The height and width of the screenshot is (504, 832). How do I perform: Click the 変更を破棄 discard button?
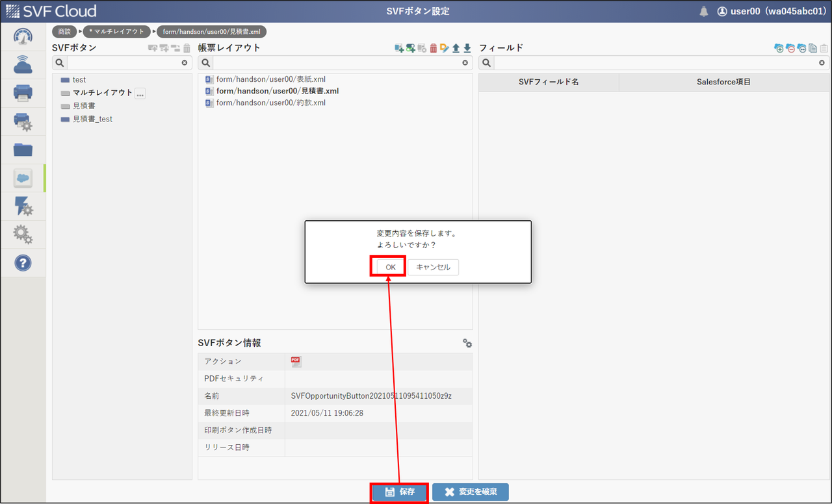point(471,492)
